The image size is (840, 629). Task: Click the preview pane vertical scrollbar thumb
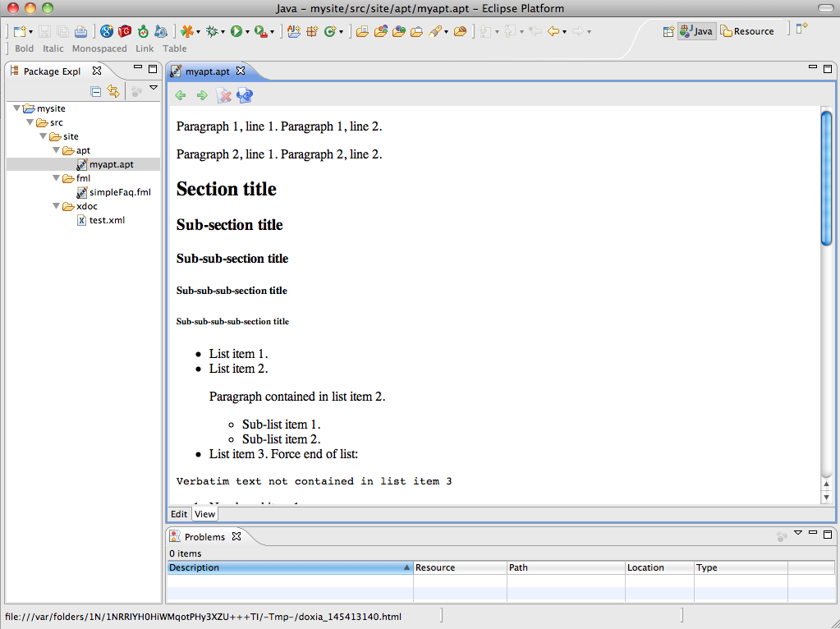(827, 177)
